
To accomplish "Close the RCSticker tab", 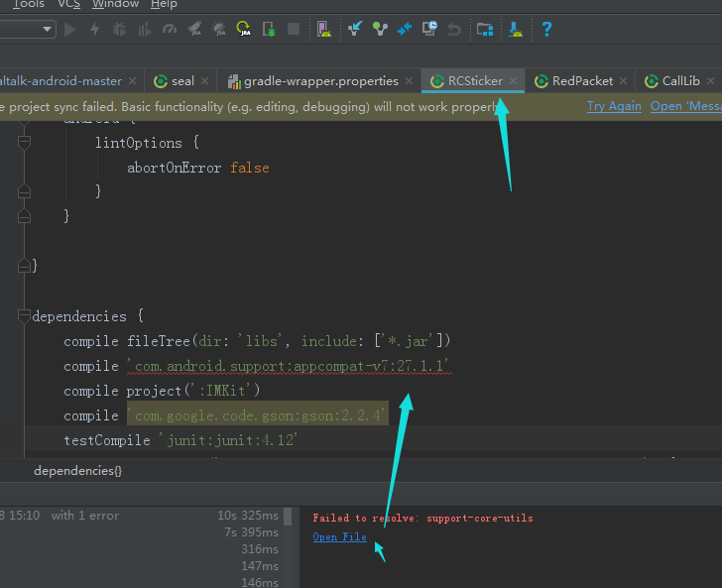I will pos(514,81).
